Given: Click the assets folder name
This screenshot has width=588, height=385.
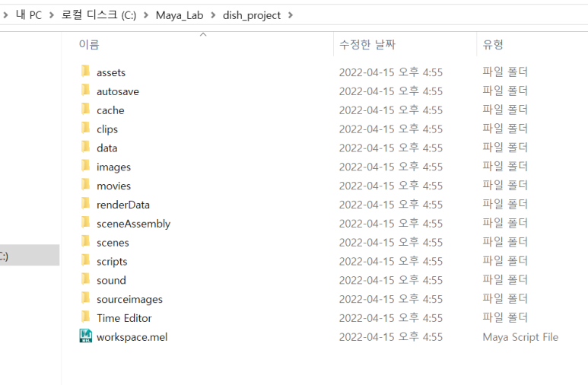Looking at the screenshot, I should pyautogui.click(x=111, y=72).
